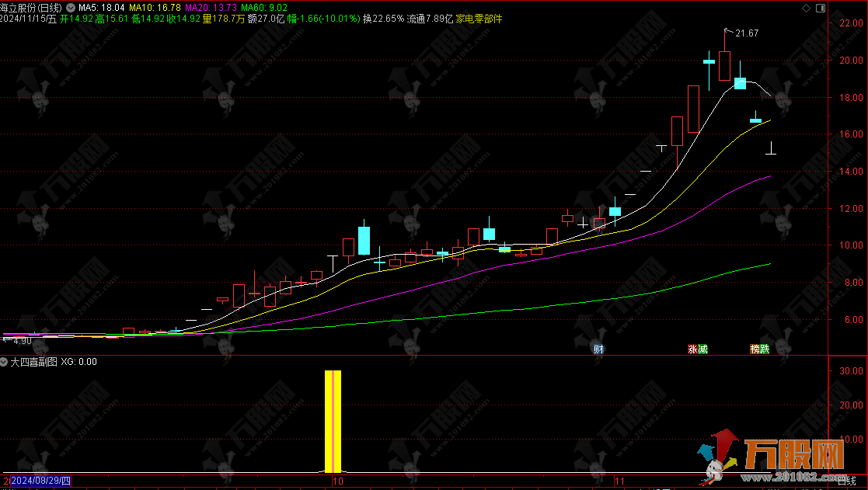Image resolution: width=868 pixels, height=490 pixels.
Task: Click the 额27.0亿 amount value
Action: pos(266,19)
